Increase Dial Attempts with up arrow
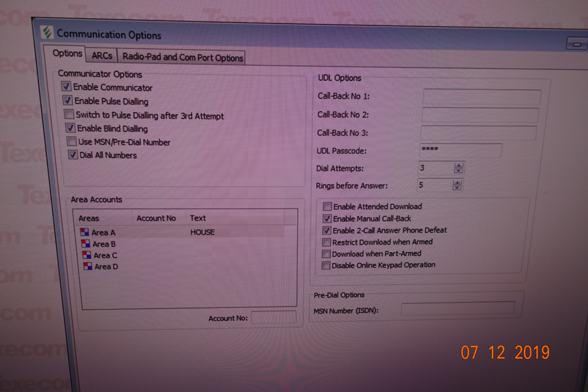Viewport: 588px width, 392px height. (459, 165)
